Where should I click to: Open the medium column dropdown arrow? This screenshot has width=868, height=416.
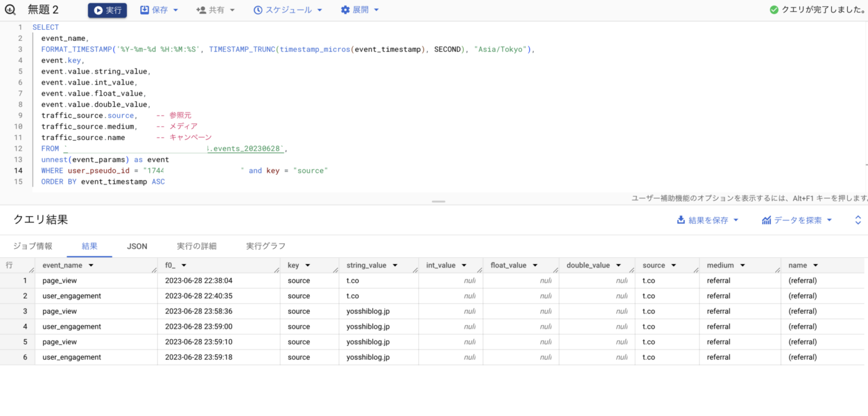pos(743,265)
